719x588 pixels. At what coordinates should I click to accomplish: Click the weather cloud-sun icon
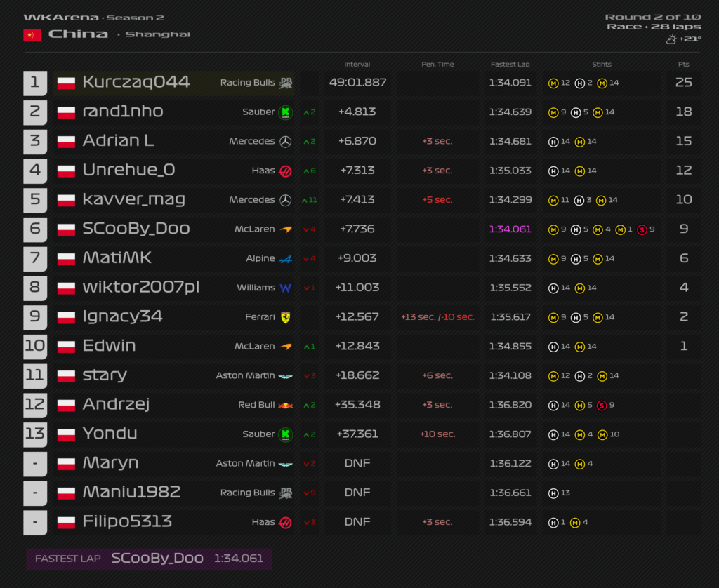(x=671, y=39)
